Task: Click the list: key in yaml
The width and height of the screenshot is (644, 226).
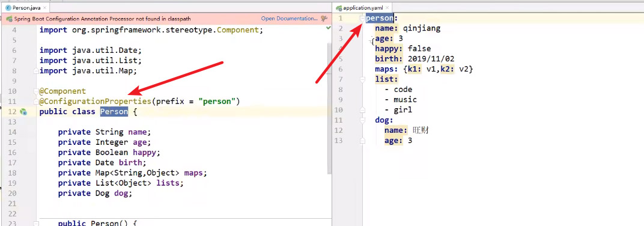Action: (386, 79)
